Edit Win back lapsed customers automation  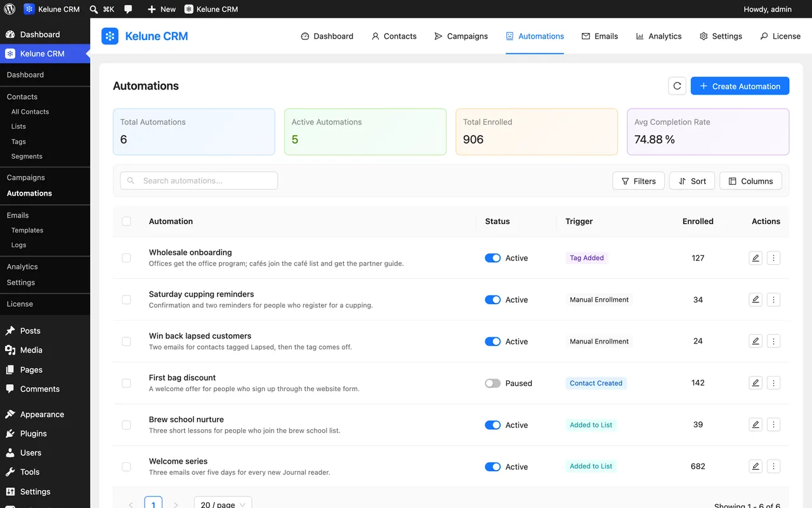coord(755,341)
